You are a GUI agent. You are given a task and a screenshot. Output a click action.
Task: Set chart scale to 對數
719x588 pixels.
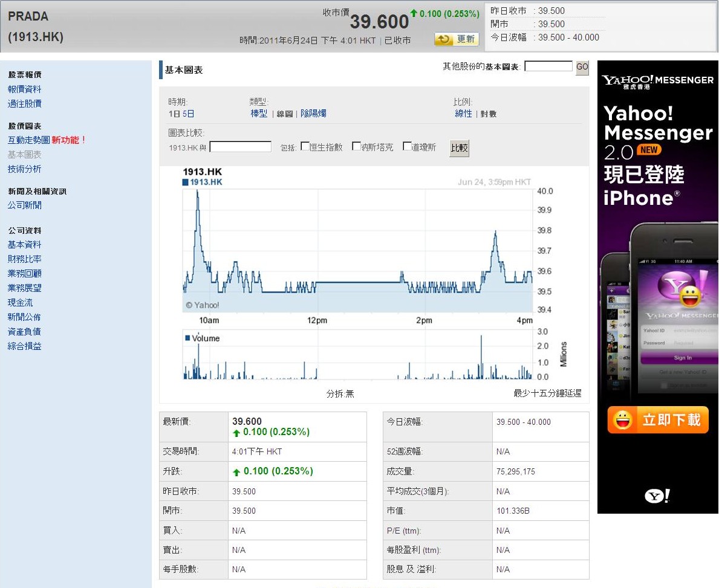[x=489, y=114]
